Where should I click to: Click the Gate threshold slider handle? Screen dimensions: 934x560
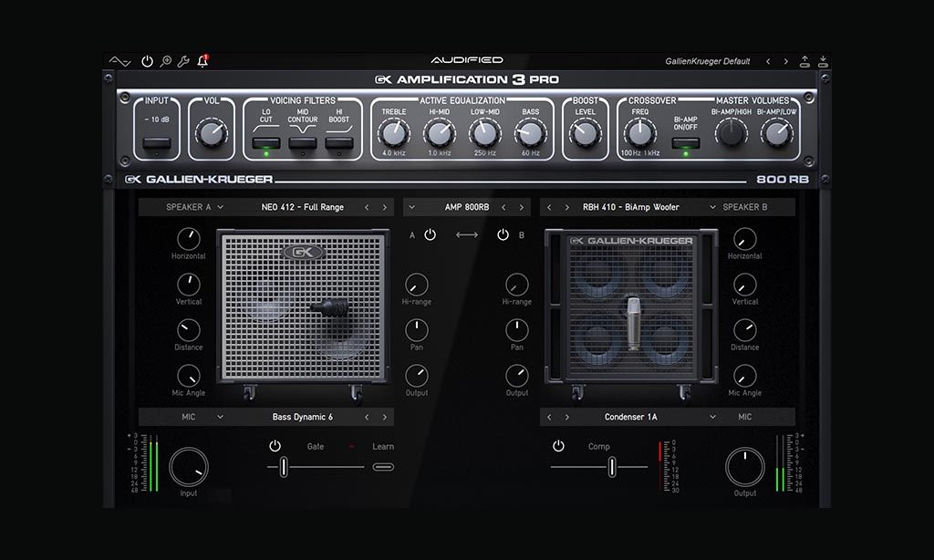click(284, 467)
